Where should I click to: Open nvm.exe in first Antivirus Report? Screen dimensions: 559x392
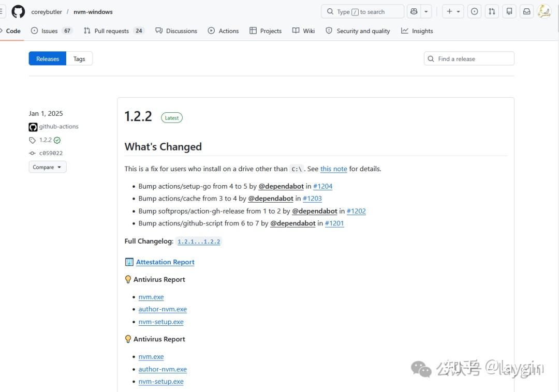coord(151,297)
